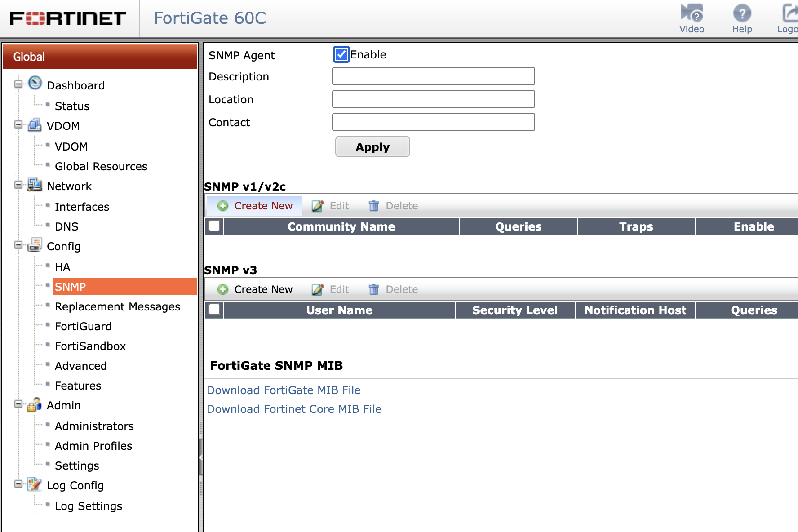Collapse the Log Config tree node
798x532 pixels.
pos(18,484)
